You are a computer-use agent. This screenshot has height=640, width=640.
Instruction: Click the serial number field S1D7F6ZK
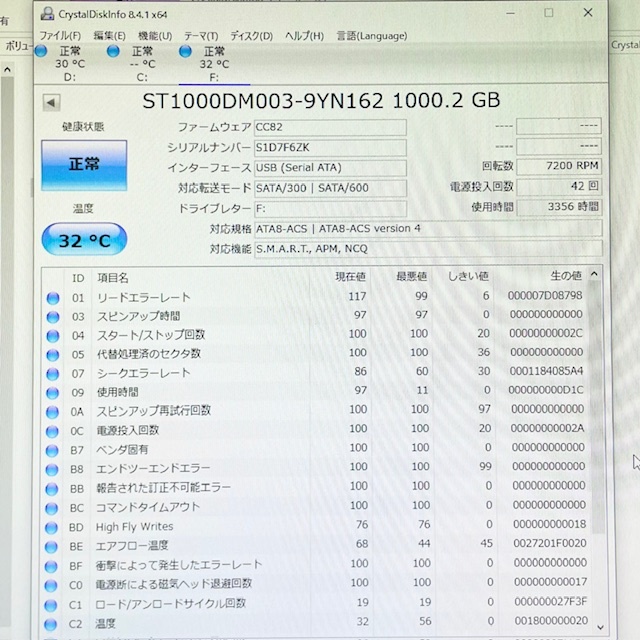tap(330, 147)
